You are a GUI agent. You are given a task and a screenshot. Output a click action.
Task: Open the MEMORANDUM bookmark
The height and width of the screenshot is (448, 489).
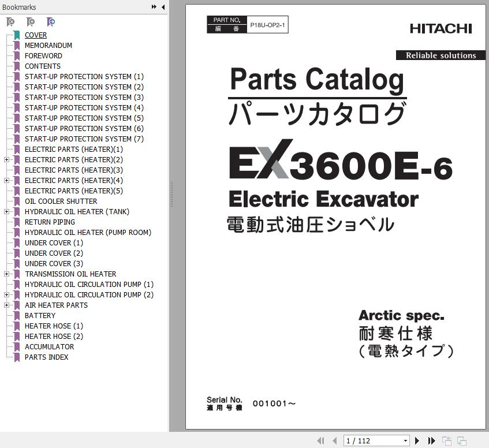point(48,46)
